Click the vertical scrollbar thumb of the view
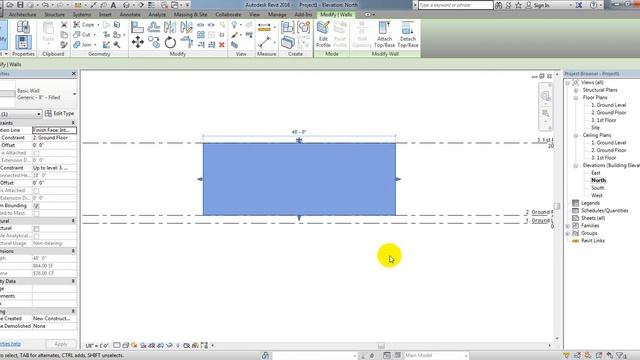The width and height of the screenshot is (640, 360). [557, 206]
